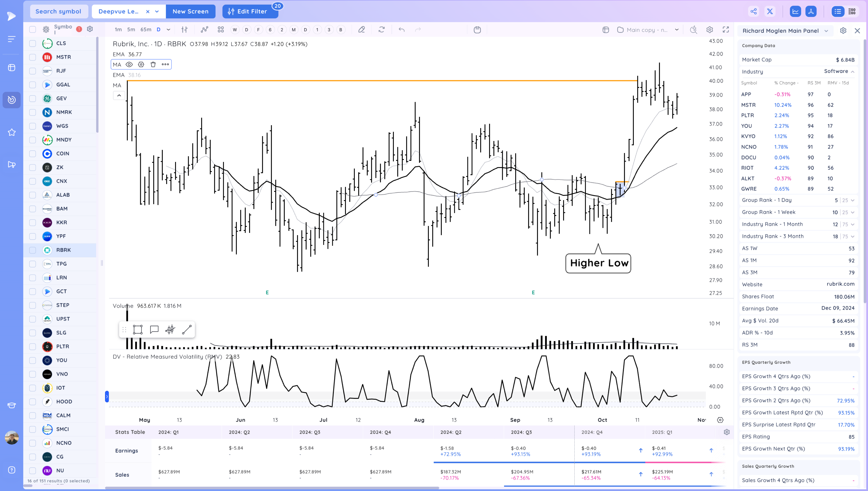The image size is (868, 491).
Task: Open the Main copy layout dropdown
Action: tap(677, 30)
